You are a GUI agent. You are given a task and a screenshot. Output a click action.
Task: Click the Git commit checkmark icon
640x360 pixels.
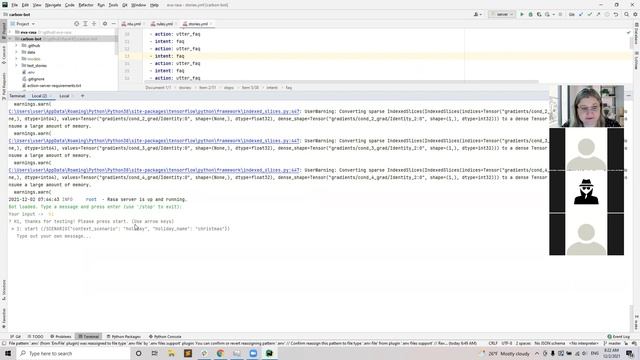[x=589, y=14]
